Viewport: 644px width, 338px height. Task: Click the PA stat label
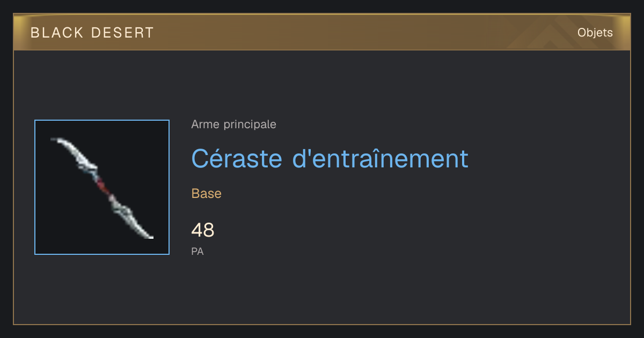197,251
